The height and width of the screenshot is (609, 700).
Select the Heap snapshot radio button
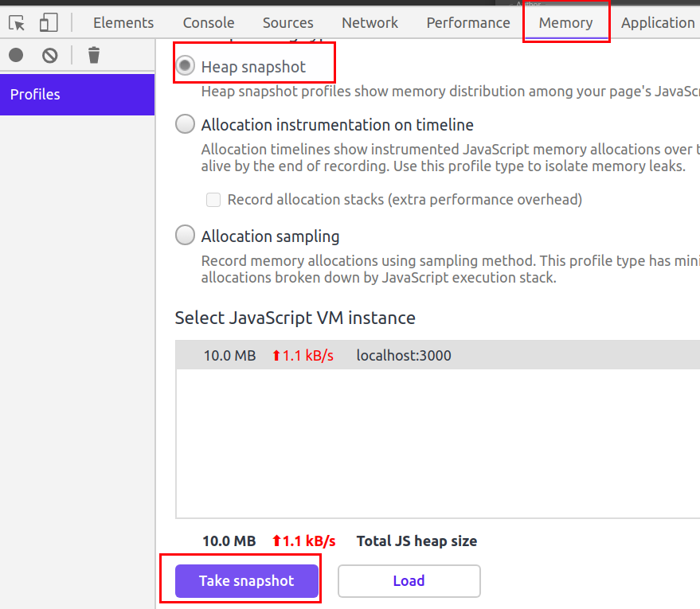click(186, 65)
